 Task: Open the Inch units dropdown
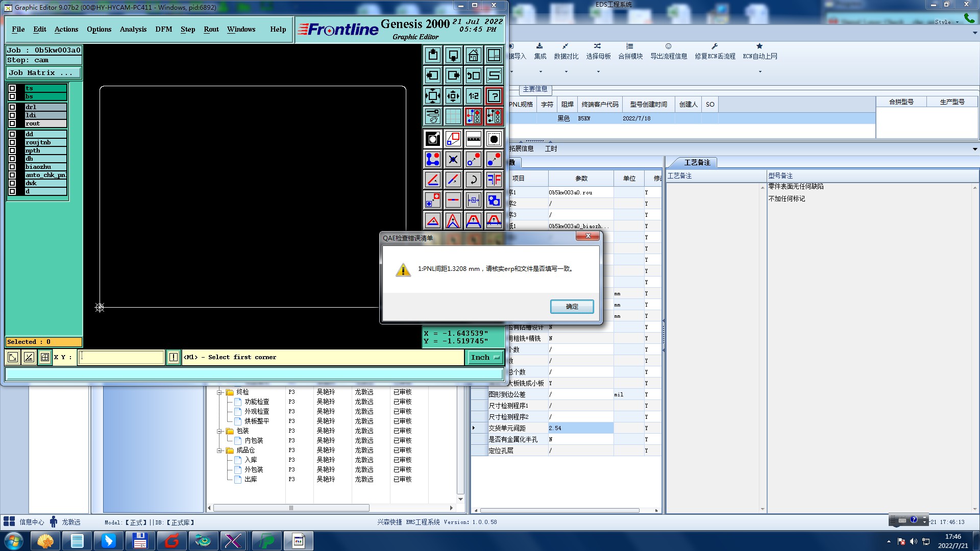coord(485,358)
